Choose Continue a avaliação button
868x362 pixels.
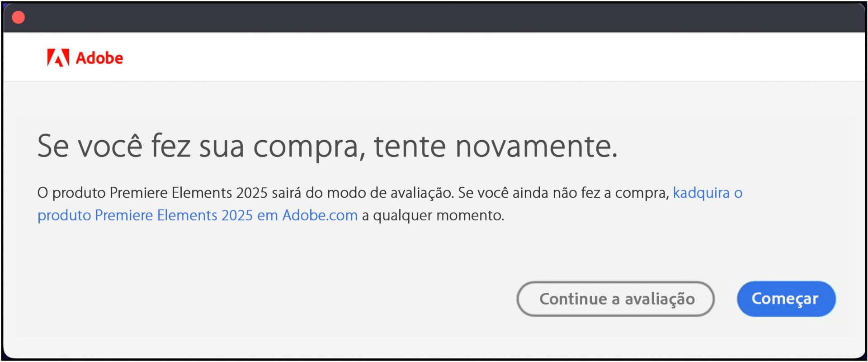click(615, 299)
